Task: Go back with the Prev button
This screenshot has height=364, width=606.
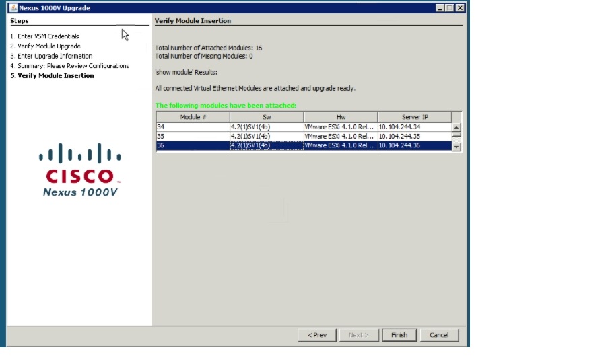Action: point(317,335)
